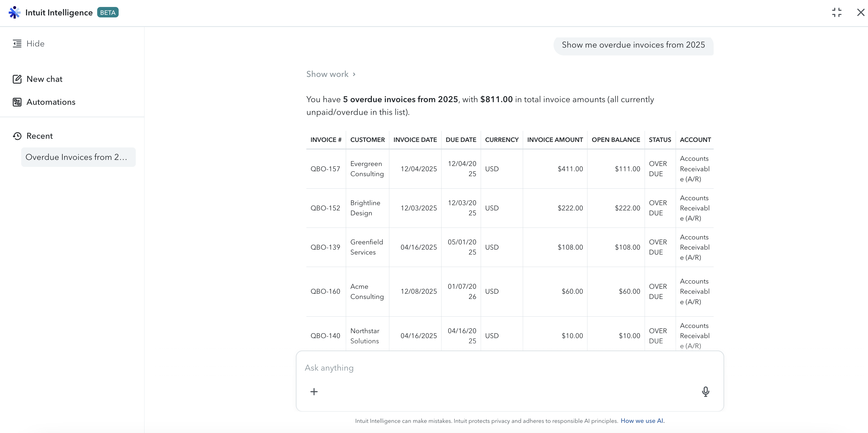Select invoice number QBO-157
Screen dimensions: 868x433
[325, 169]
